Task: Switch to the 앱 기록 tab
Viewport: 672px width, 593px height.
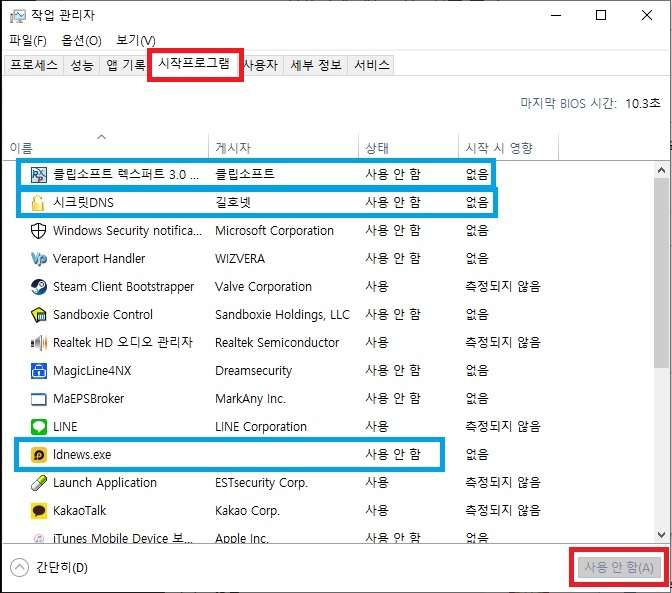Action: point(126,65)
